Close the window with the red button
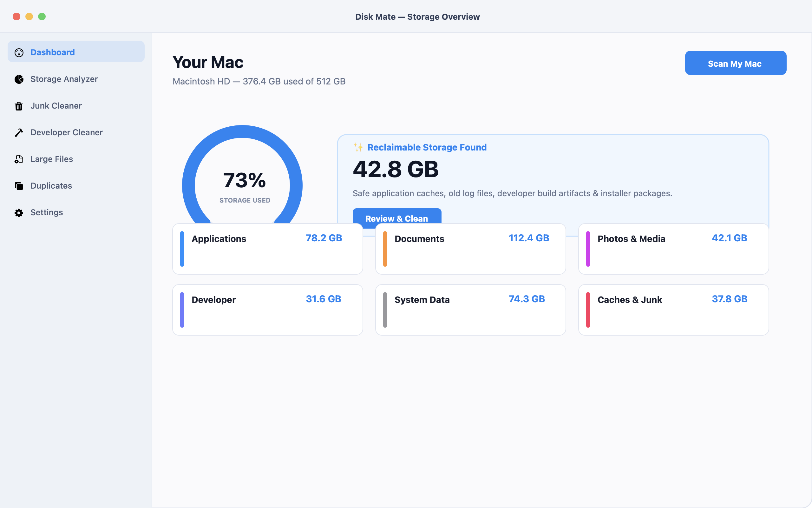Image resolution: width=812 pixels, height=508 pixels. (x=16, y=17)
